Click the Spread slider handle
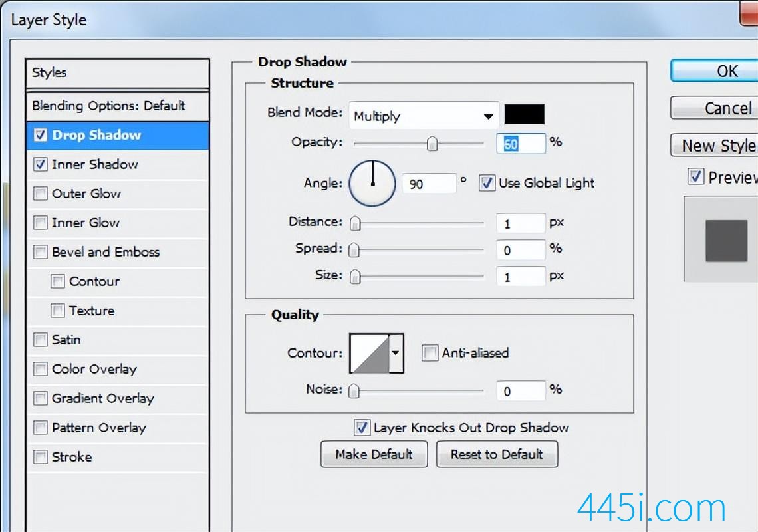Screen dimensions: 758x532 354,249
